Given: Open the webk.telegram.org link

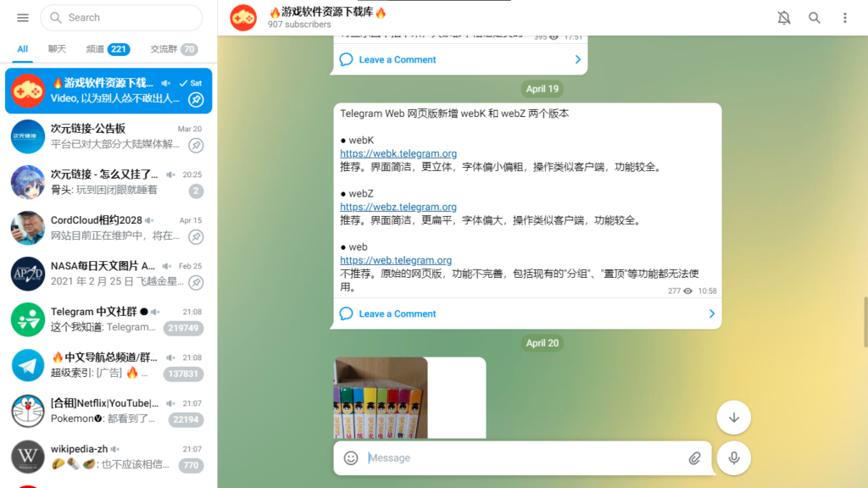Looking at the screenshot, I should 398,154.
